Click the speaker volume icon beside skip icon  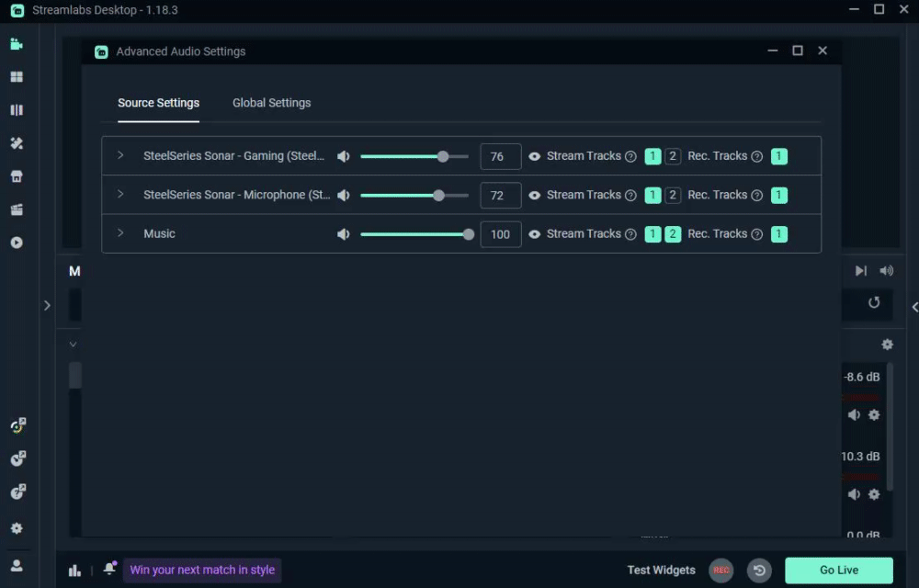point(886,271)
